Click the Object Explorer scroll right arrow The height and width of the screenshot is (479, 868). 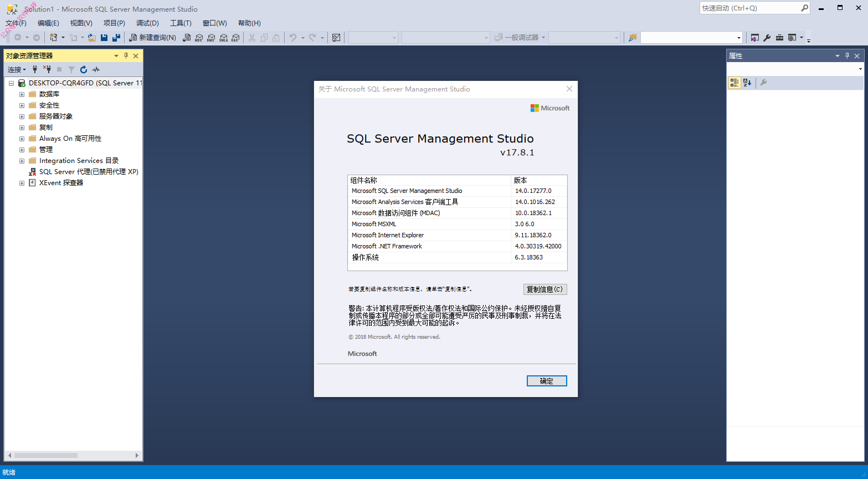(x=137, y=456)
